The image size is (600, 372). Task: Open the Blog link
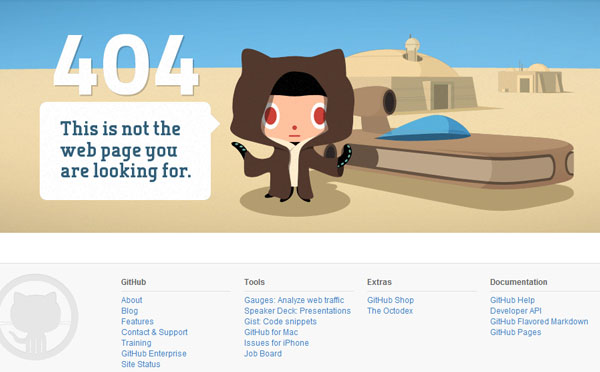(x=129, y=311)
